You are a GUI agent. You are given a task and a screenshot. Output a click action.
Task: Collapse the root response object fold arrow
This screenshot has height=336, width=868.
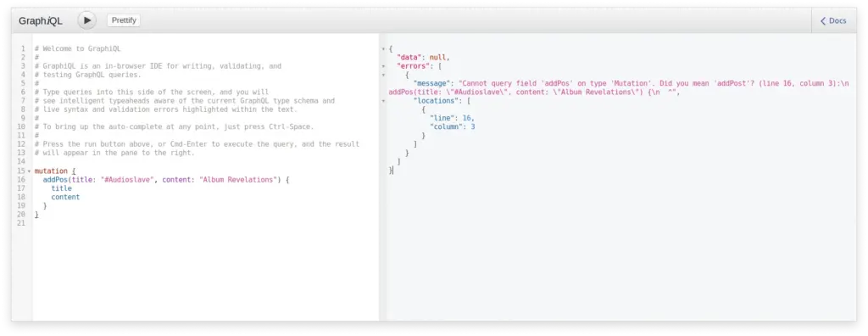[383, 49]
